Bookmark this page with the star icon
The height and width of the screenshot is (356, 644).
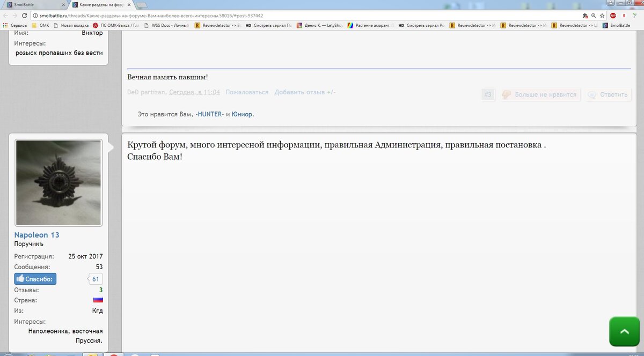click(602, 16)
